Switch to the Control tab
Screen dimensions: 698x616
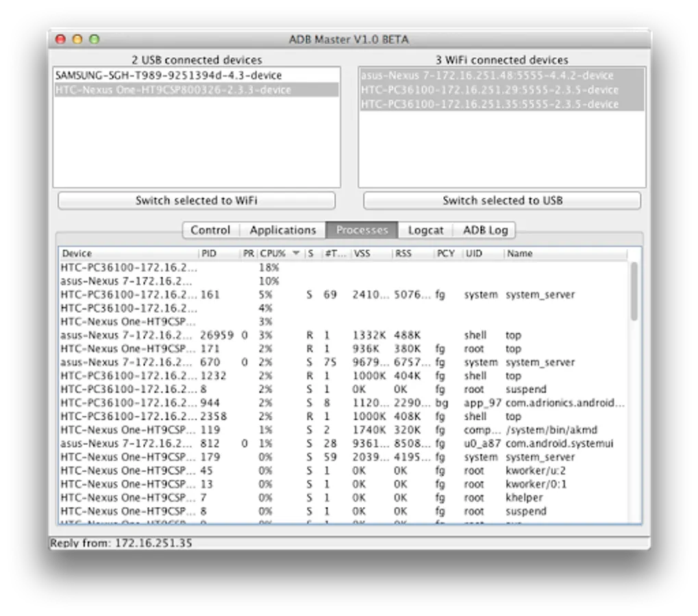pos(210,230)
